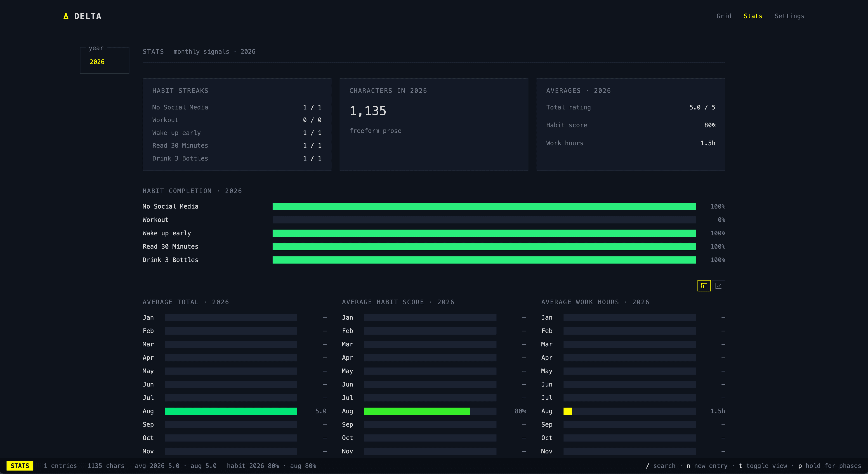868x474 pixels.
Task: Click Sep row bar in Average Habit Score
Action: (430, 425)
